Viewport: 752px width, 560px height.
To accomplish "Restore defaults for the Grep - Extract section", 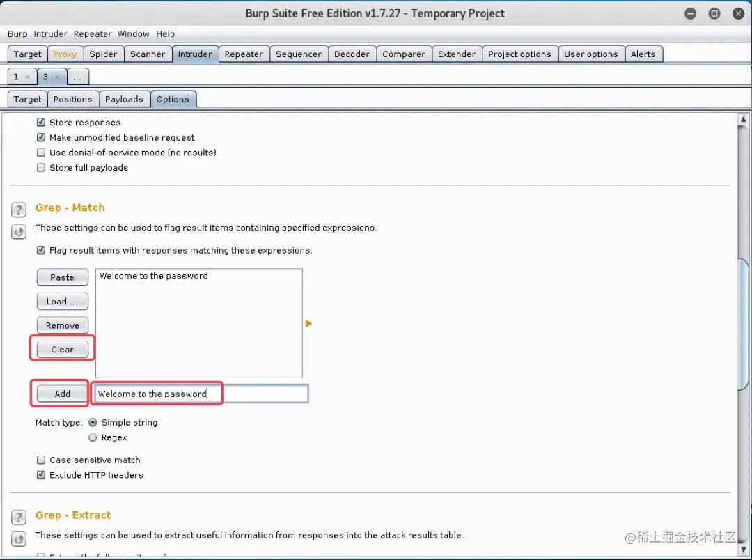I will point(19,539).
